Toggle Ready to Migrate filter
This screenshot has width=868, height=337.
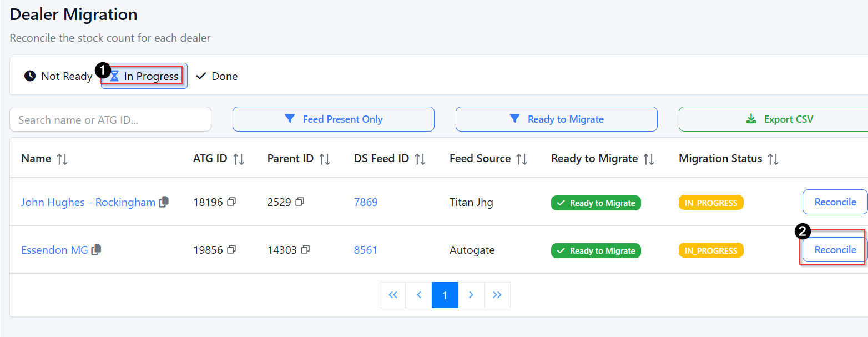pyautogui.click(x=556, y=119)
